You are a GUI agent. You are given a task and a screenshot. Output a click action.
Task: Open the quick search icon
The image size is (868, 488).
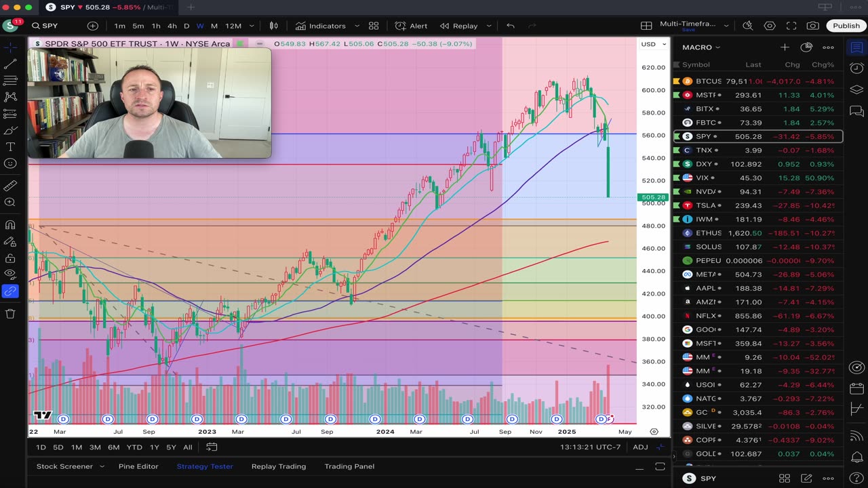(x=748, y=26)
